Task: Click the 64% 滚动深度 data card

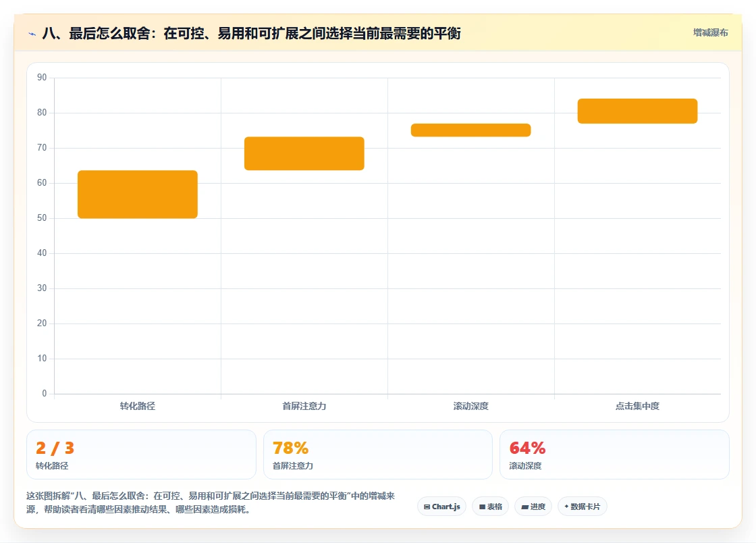Action: pyautogui.click(x=614, y=455)
